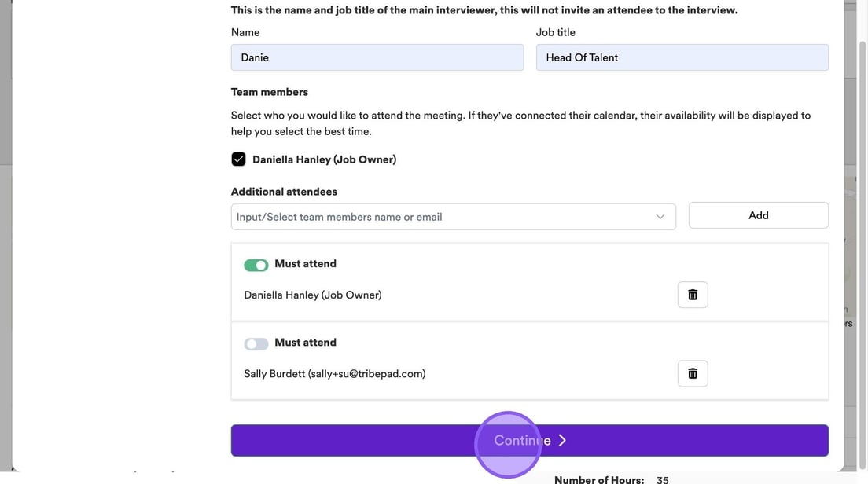Click the arrow icon on Continue button
Screen dimensions: 868x484
pos(562,441)
